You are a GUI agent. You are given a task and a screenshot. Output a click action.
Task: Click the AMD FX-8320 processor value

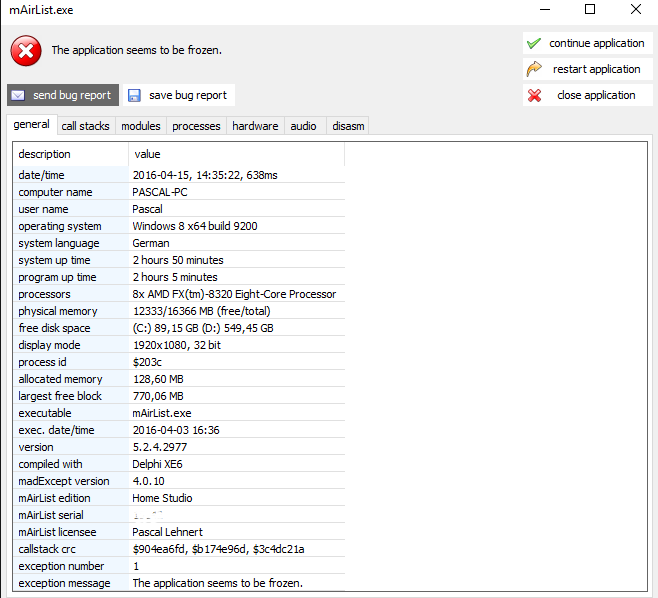point(234,294)
